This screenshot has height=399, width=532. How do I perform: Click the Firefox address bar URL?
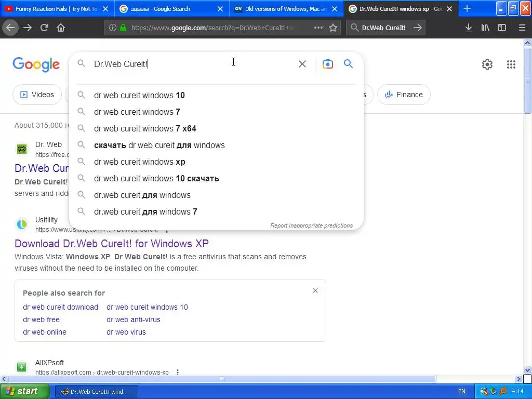pos(212,28)
